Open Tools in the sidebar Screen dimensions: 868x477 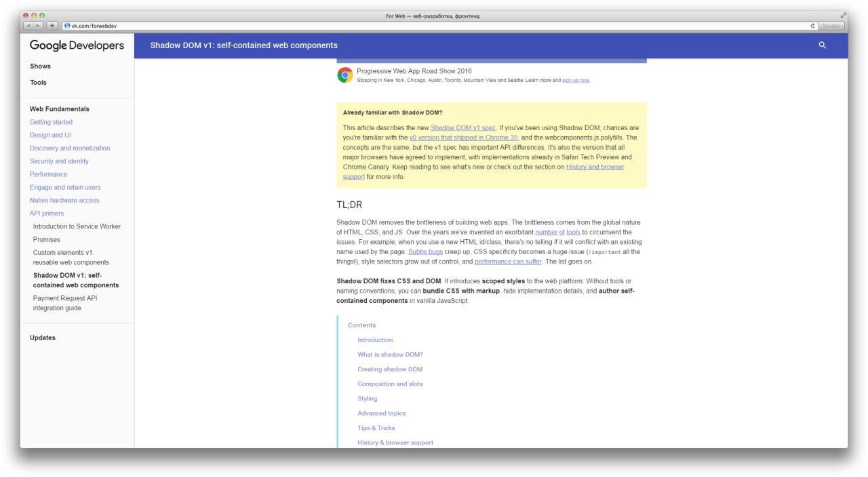coord(38,83)
